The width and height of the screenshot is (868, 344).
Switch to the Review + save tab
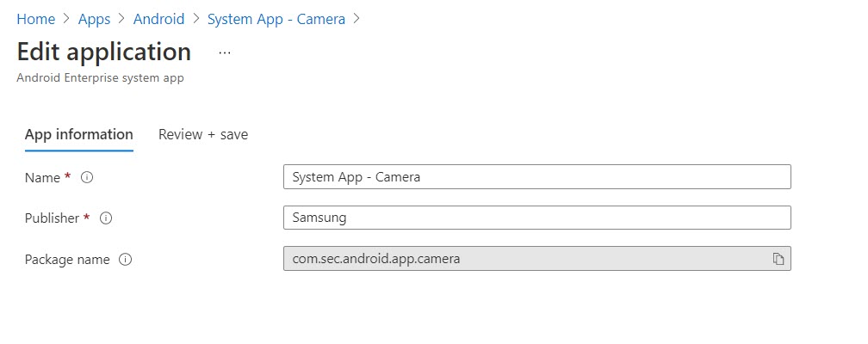[203, 134]
